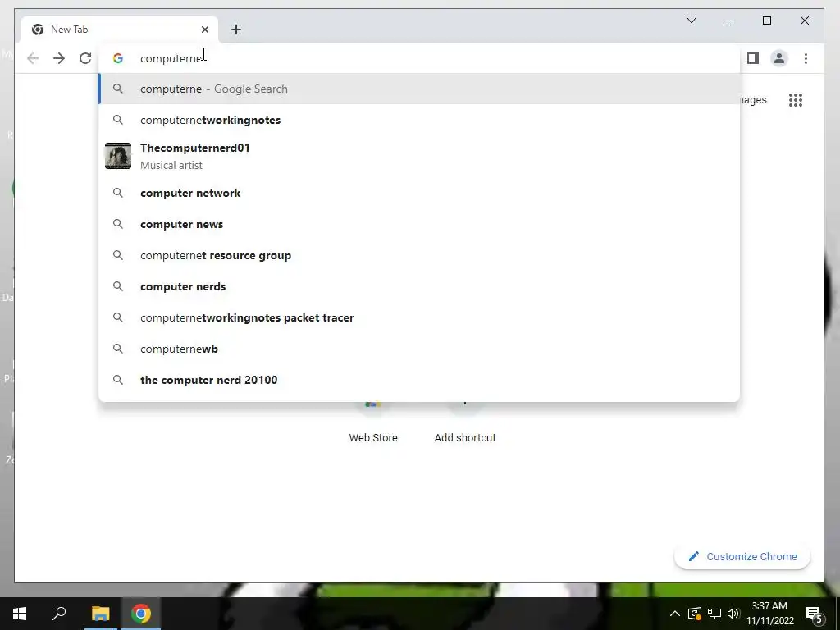Open the Web Store shortcut
Viewport: 840px width, 630px height.
point(373,423)
